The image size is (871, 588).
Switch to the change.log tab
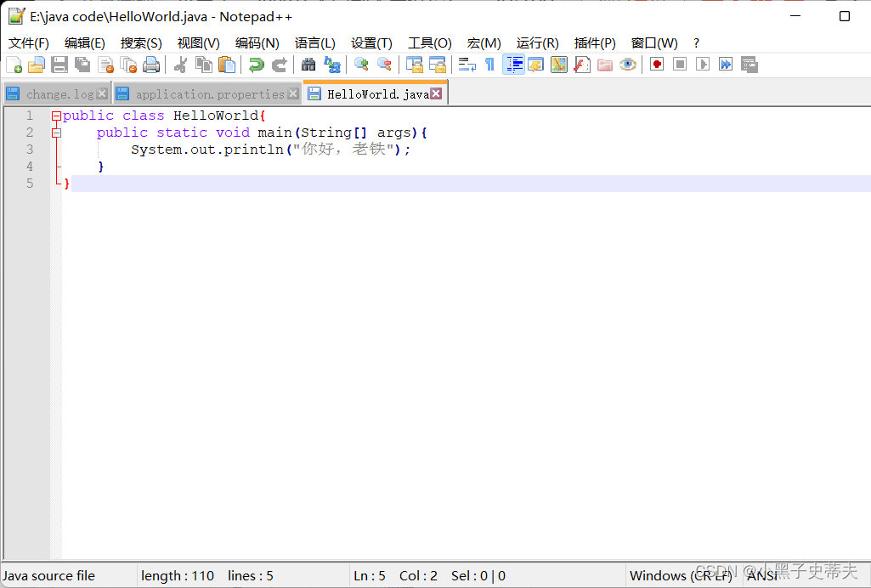(55, 93)
